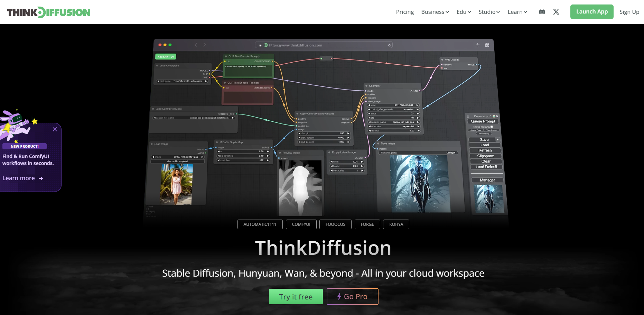Click the padlock icon in the URL bar

coord(261,45)
